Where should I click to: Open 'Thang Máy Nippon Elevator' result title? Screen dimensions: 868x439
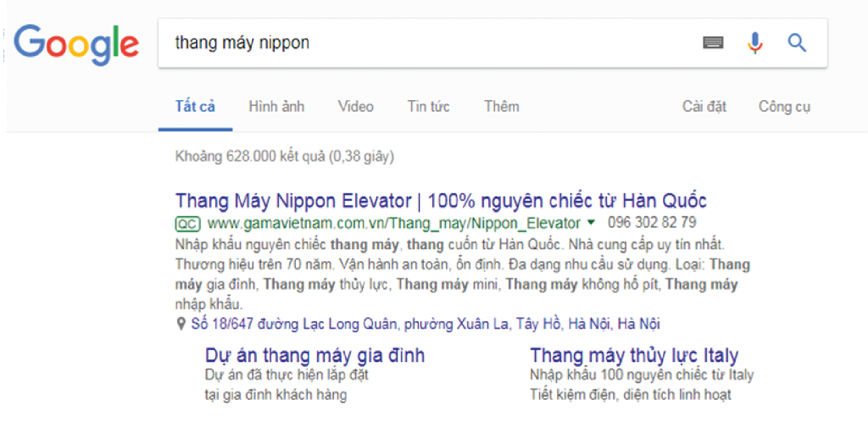(441, 200)
